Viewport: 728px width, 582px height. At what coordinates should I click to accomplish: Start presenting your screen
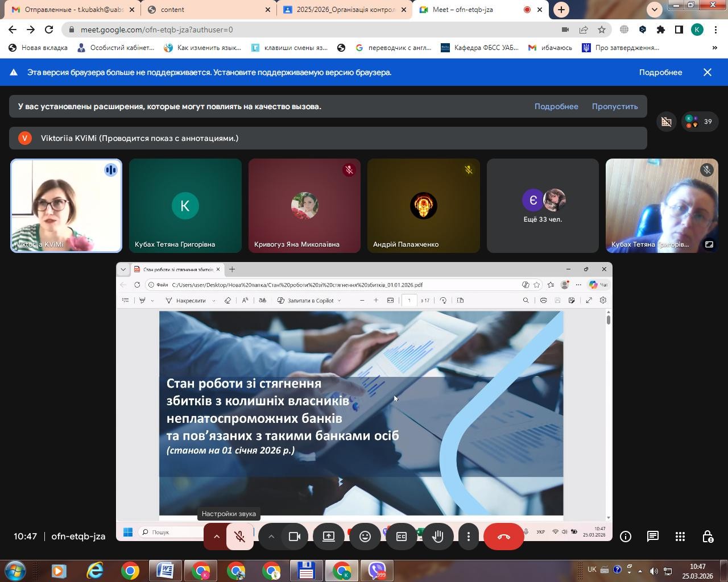click(329, 537)
